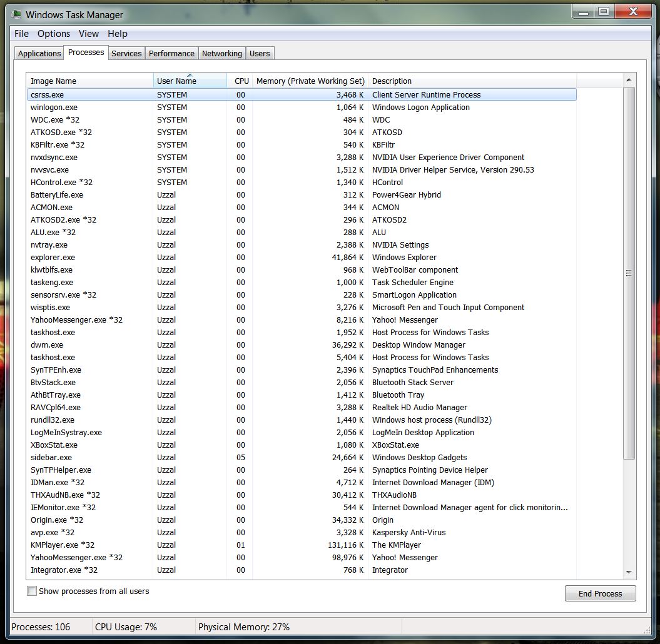660x644 pixels.
Task: Click the End Process button
Action: tap(600, 593)
